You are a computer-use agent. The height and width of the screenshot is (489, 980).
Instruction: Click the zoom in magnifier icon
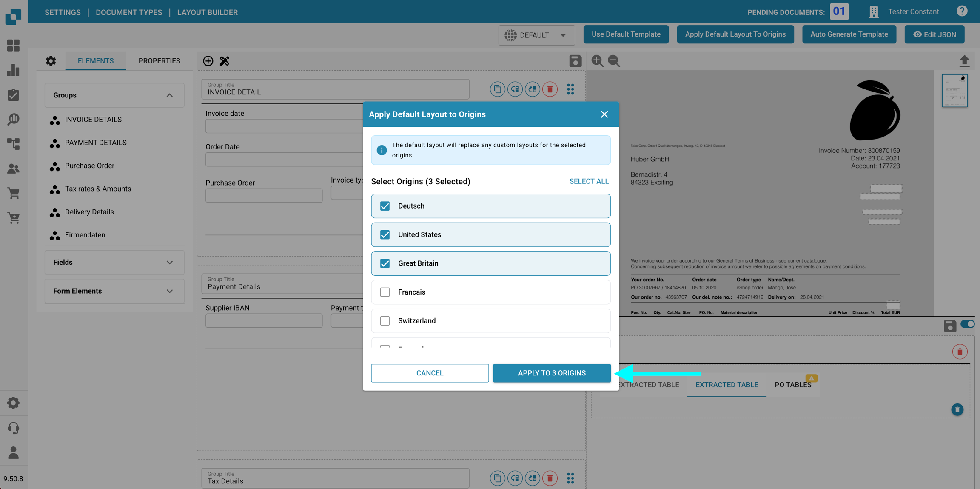(x=597, y=61)
